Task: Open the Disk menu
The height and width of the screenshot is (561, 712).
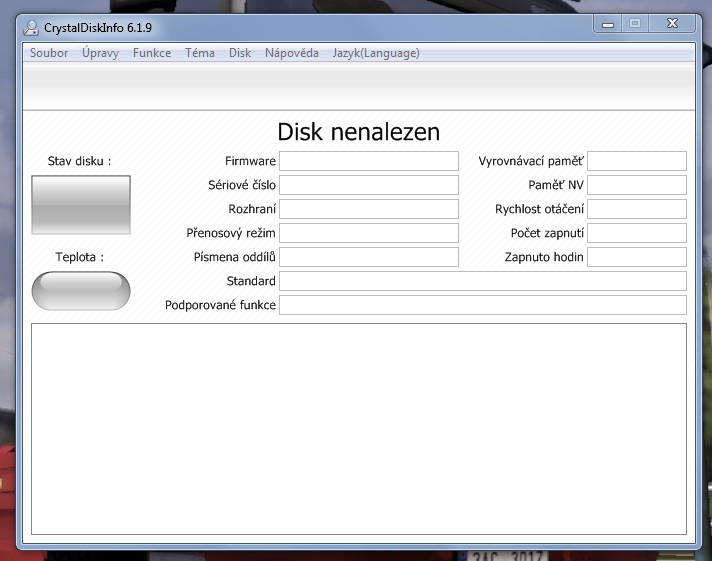Action: (x=240, y=53)
